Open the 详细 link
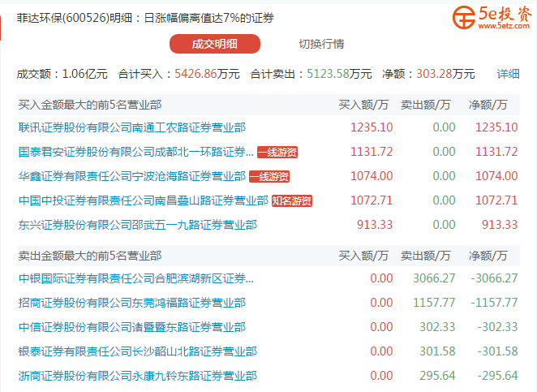Image resolution: width=537 pixels, height=392 pixels. point(509,74)
